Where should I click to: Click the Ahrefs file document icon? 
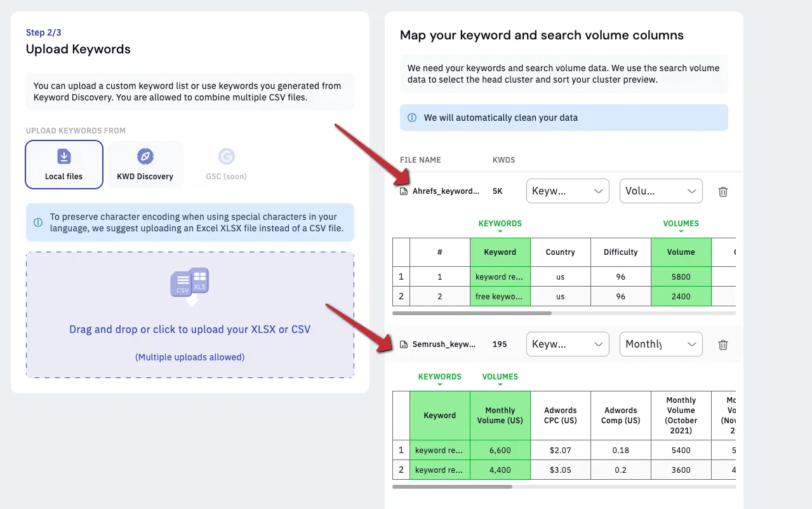click(x=404, y=191)
